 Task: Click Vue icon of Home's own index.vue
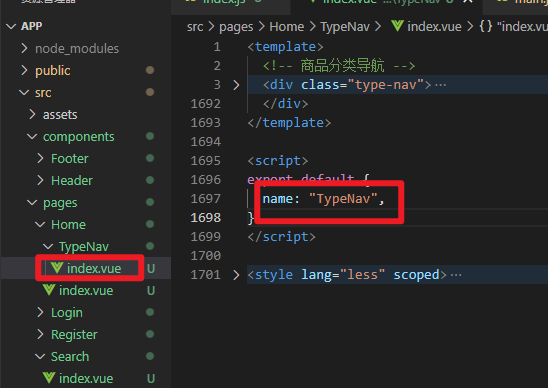(x=49, y=290)
